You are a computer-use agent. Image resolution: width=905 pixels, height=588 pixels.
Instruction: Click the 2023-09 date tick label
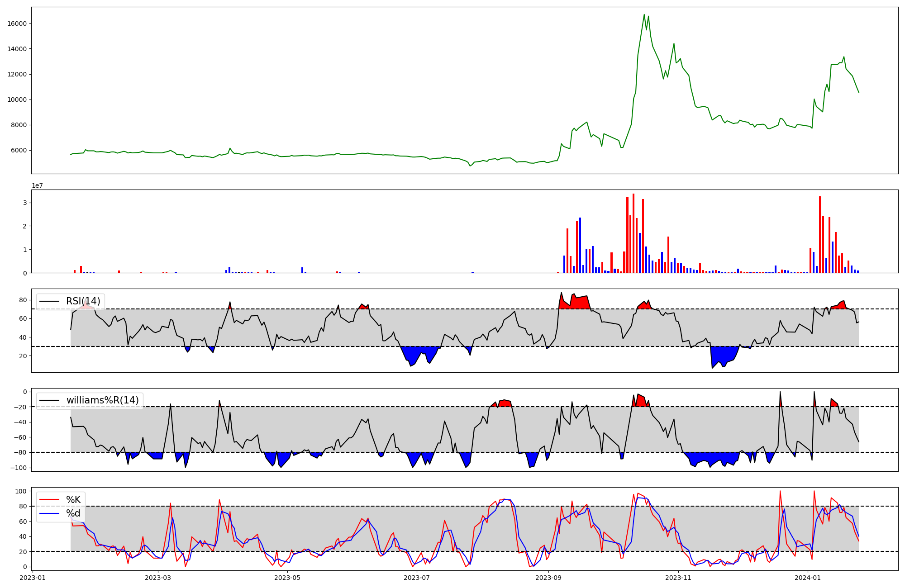pyautogui.click(x=548, y=578)
